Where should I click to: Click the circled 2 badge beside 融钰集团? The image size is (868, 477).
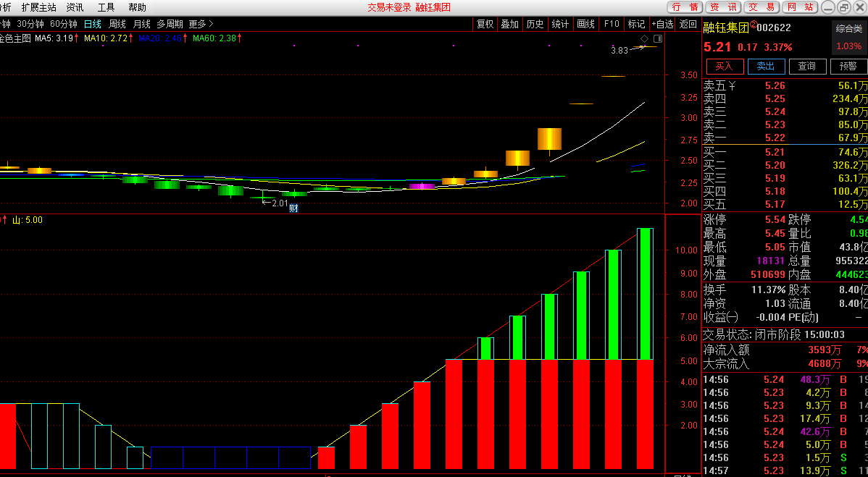753,25
